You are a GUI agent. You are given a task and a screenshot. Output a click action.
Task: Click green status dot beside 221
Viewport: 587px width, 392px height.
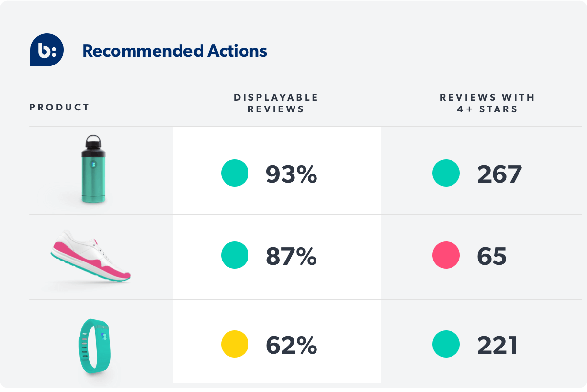[446, 344]
